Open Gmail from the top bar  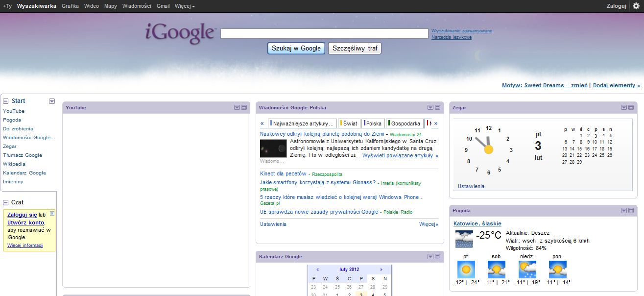click(x=163, y=6)
